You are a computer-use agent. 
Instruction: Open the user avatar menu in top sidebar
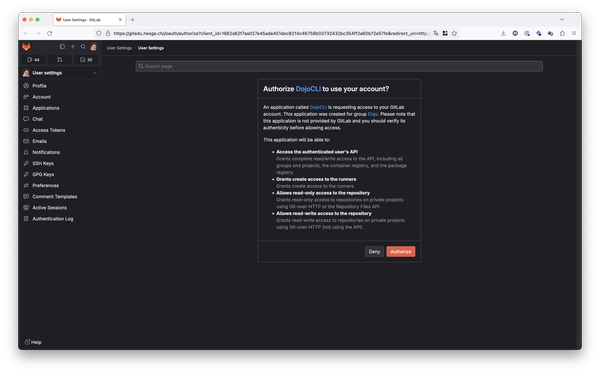[x=93, y=47]
